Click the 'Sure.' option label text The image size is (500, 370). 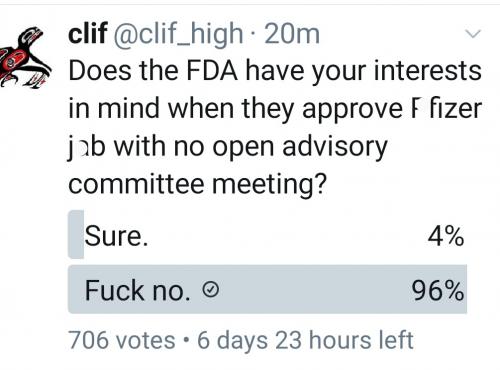tap(116, 236)
